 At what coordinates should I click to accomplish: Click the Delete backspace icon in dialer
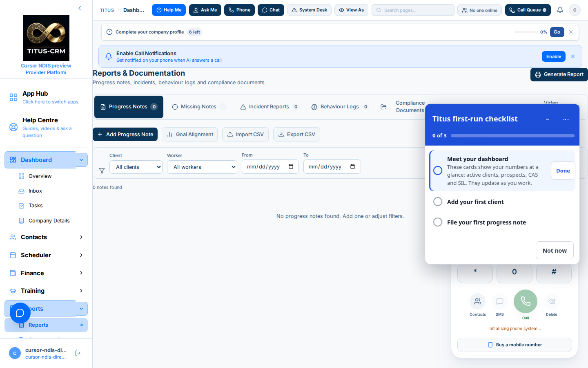(551, 302)
